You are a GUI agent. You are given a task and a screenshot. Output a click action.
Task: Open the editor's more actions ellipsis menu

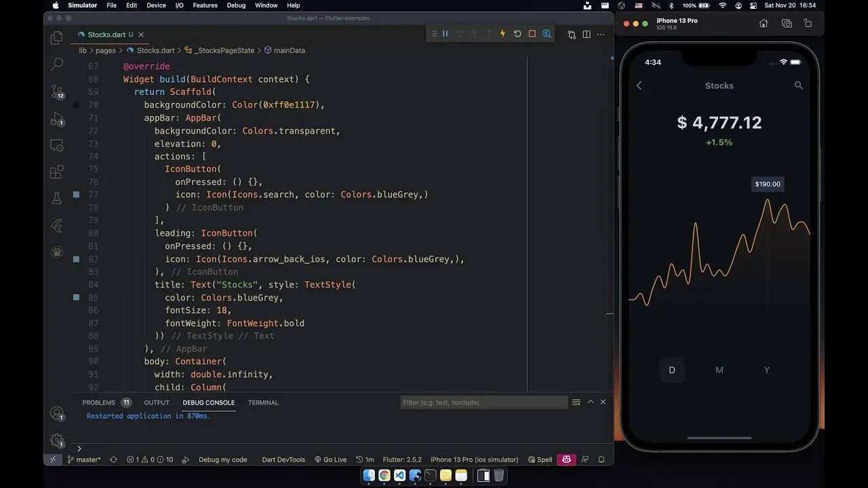point(601,35)
